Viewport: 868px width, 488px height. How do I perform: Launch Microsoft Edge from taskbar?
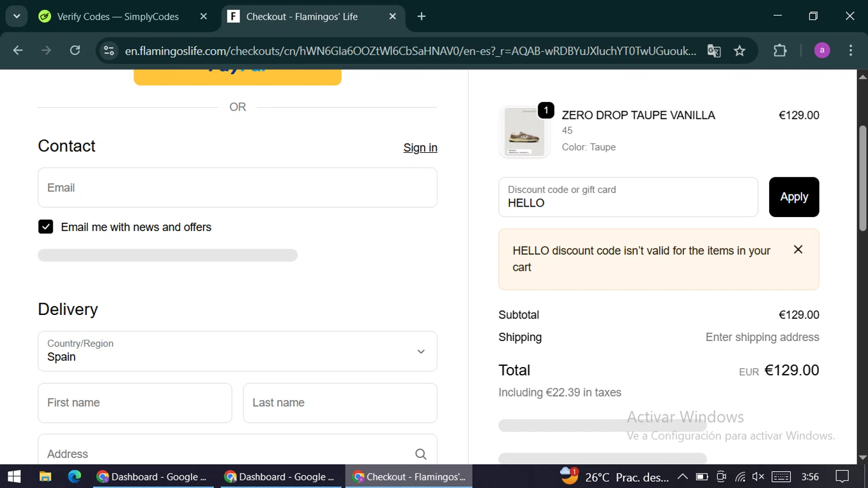(x=75, y=476)
